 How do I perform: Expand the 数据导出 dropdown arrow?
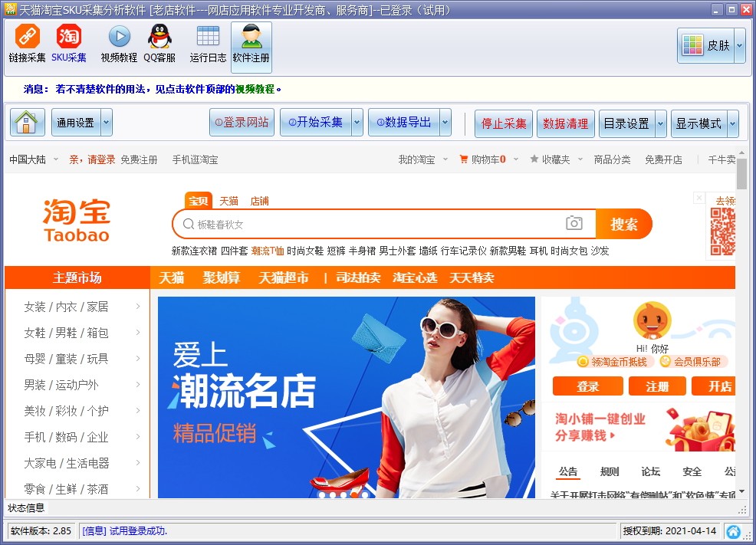445,123
